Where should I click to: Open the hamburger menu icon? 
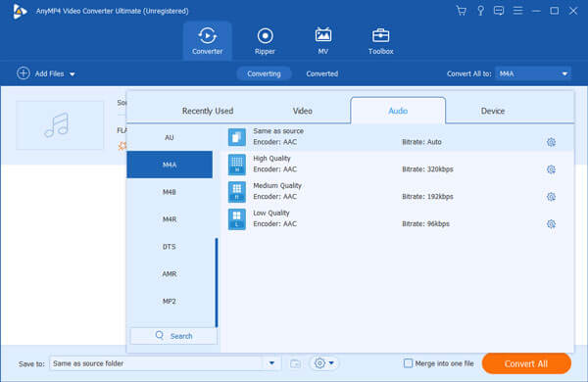tap(517, 11)
